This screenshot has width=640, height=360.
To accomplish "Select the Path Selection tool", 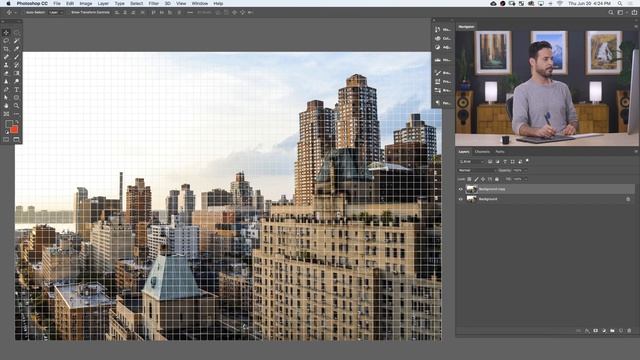I will [x=6, y=98].
